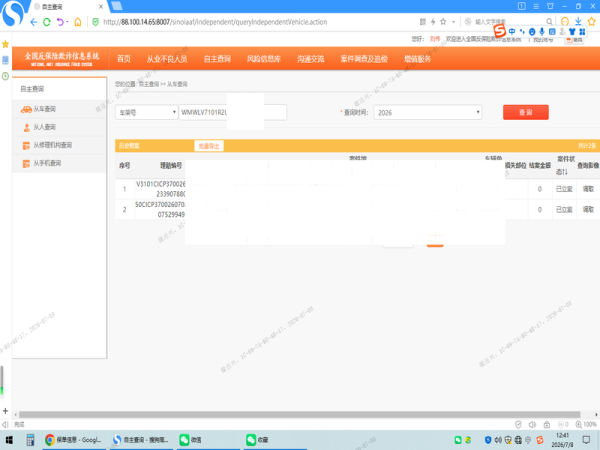Click the Sogou browser logo
This screenshot has height=450, width=600.
12,14
